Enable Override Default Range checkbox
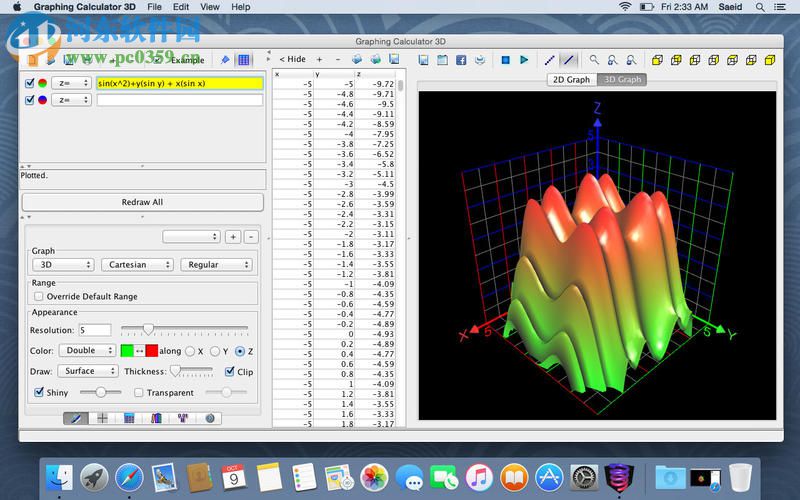 (x=39, y=296)
